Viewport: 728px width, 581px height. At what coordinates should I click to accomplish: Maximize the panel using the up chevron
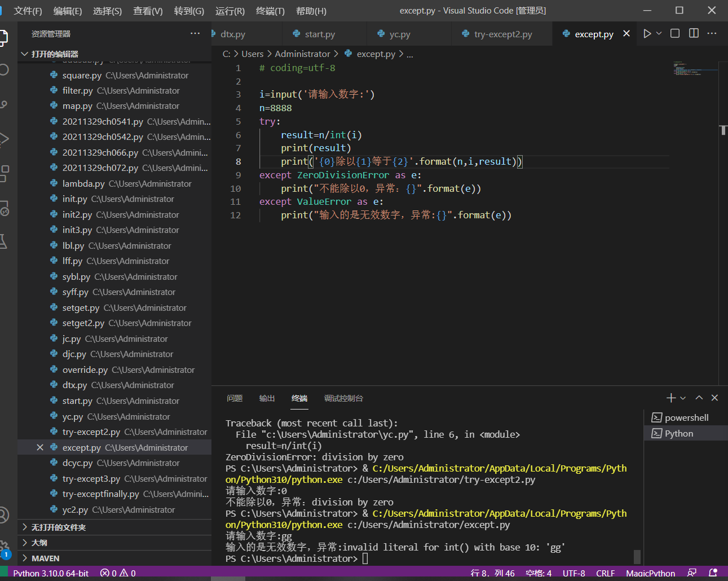[699, 398]
